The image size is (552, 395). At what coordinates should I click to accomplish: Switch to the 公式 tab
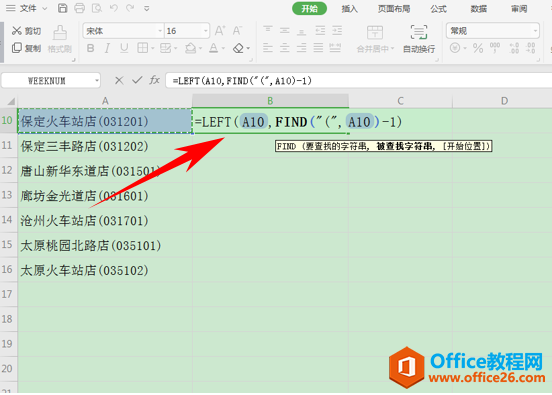point(438,8)
